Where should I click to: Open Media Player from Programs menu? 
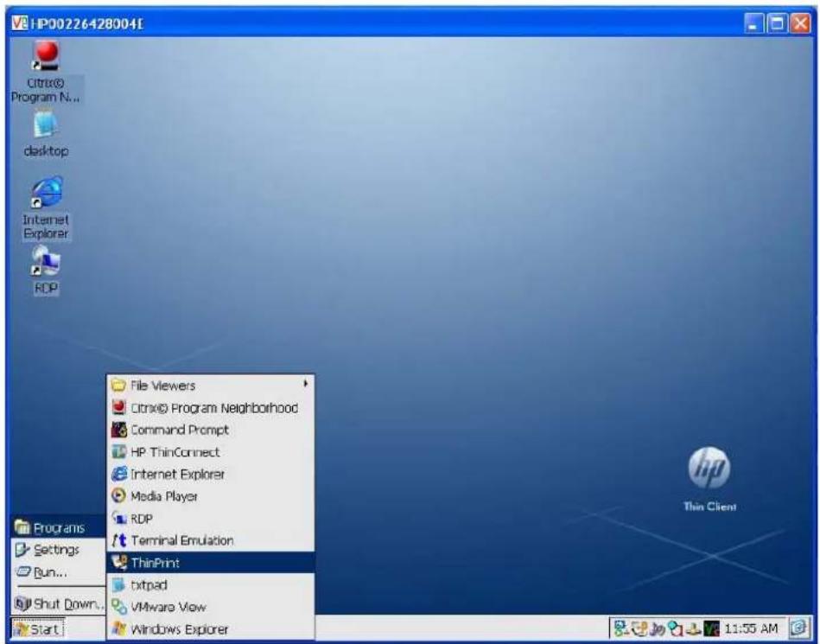point(210,496)
